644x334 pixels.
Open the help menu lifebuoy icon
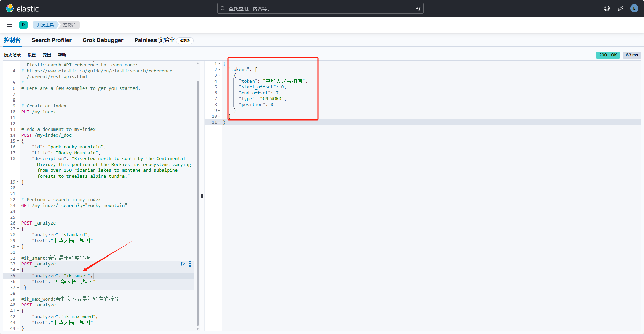(607, 8)
